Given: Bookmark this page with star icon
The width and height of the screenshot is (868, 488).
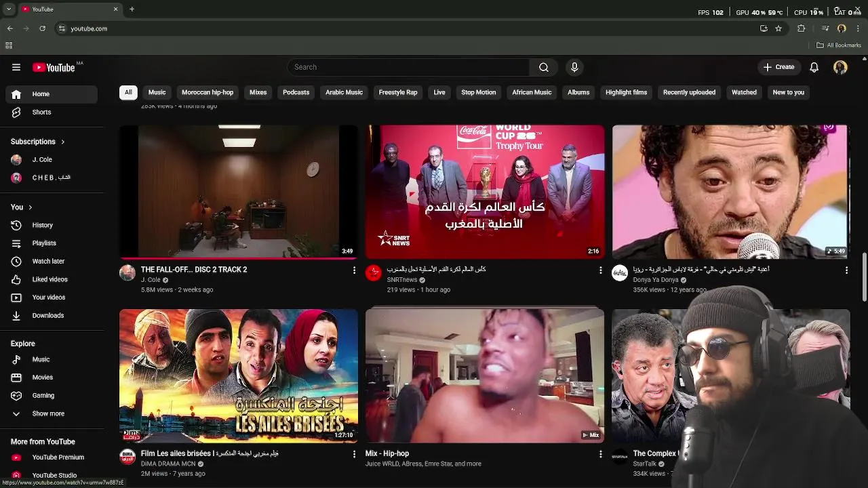Looking at the screenshot, I should [778, 28].
